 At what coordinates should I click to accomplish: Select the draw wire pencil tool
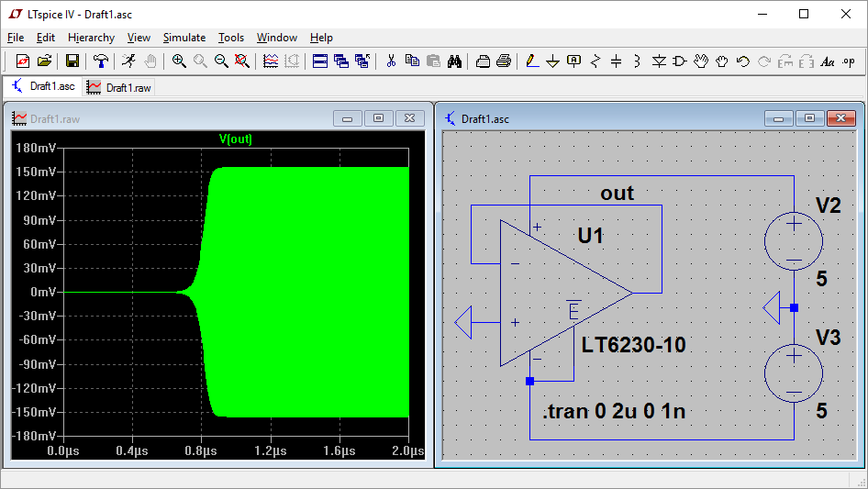tap(532, 61)
